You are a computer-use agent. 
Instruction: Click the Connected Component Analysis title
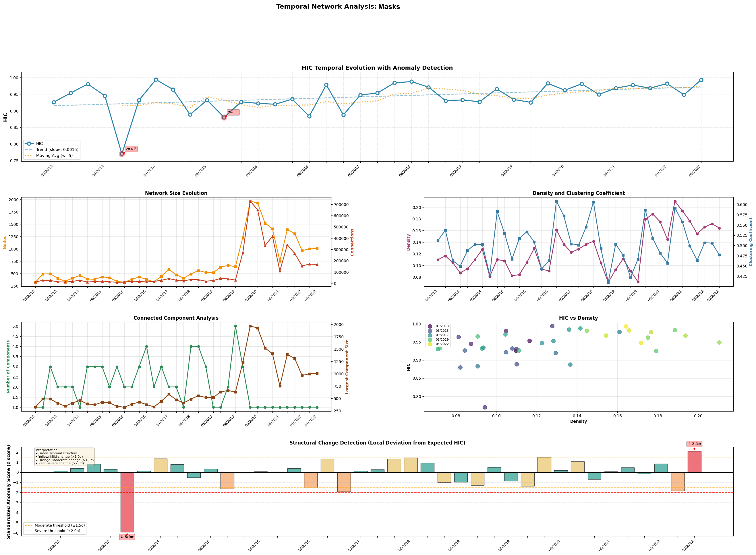tap(176, 318)
